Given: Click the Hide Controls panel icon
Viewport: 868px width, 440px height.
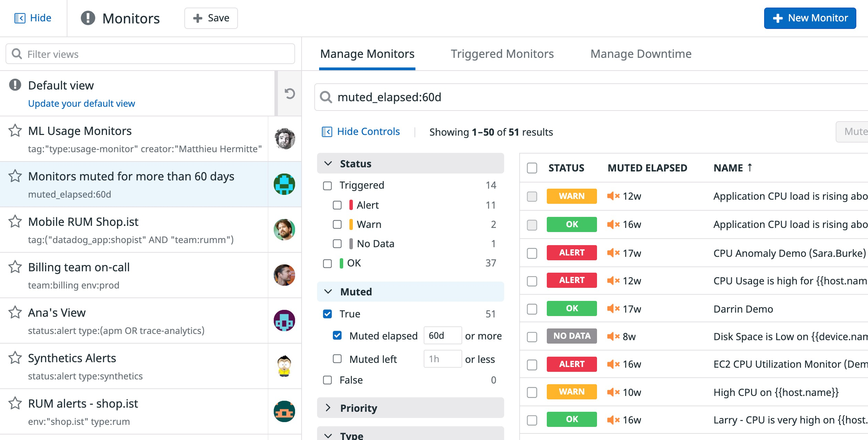Looking at the screenshot, I should [327, 132].
